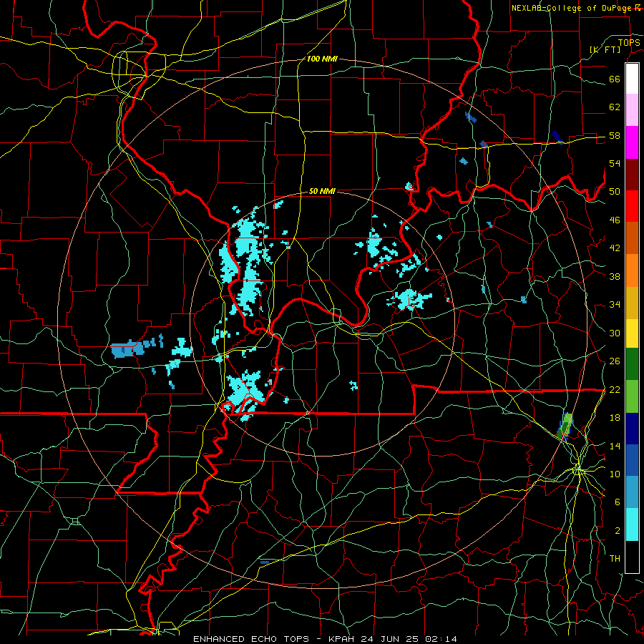This screenshot has height=644, width=644.
Task: Click the magenta legend swatch
Action: (632, 142)
